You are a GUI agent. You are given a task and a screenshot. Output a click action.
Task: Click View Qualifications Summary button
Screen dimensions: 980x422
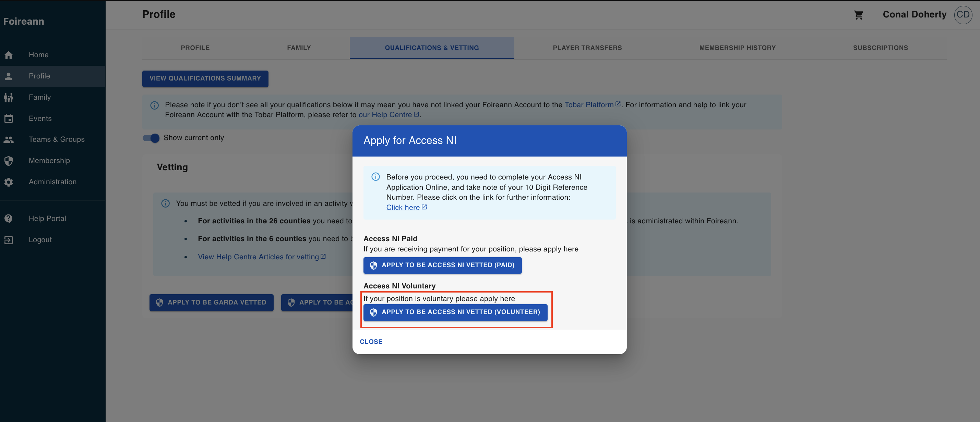(x=205, y=79)
